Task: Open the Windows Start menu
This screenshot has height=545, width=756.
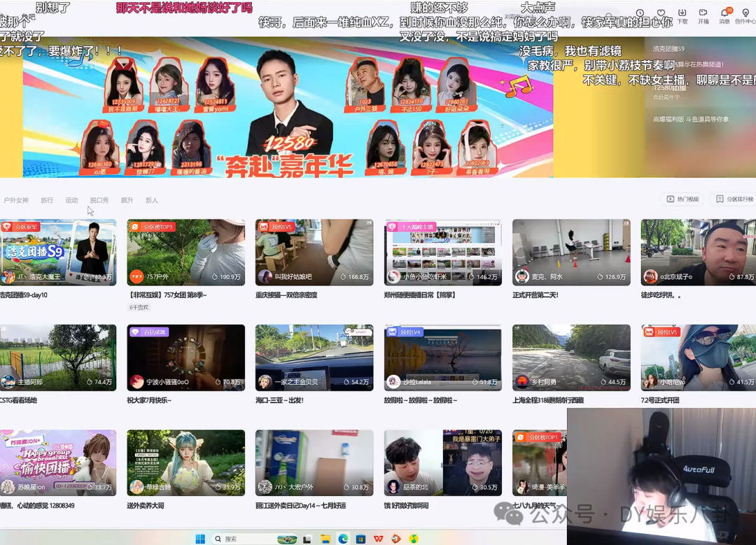Action: point(201,539)
